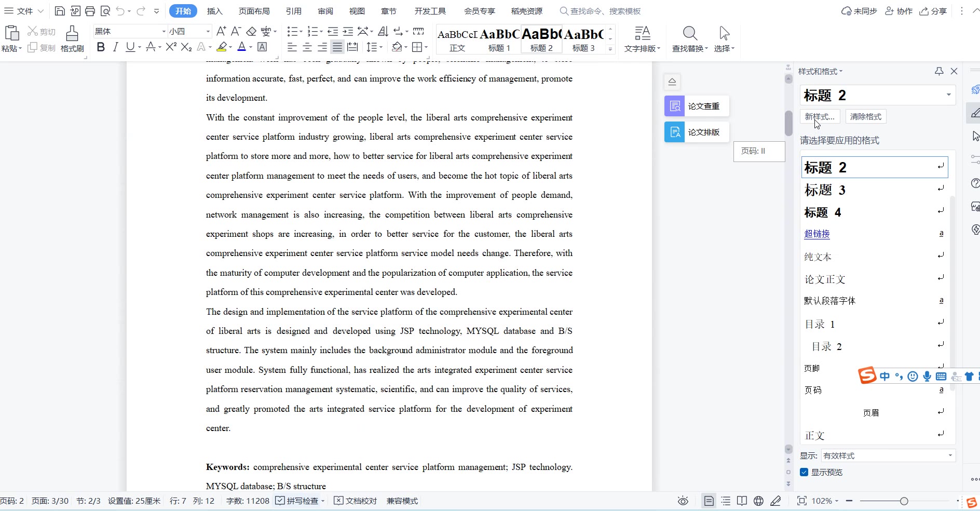
Task: Click the Select (选择) cursor tool
Action: pyautogui.click(x=725, y=34)
